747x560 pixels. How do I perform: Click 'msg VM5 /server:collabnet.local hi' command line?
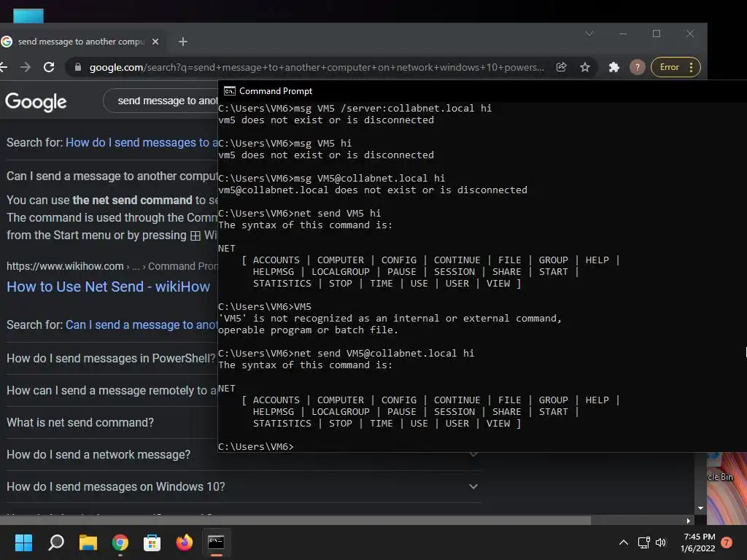click(x=355, y=108)
